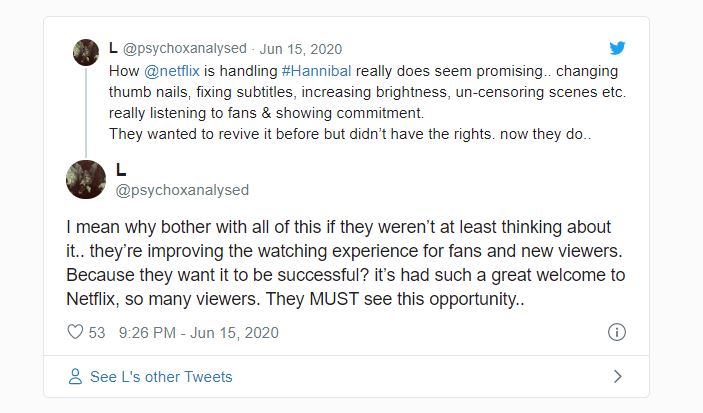Click the person icon beside See L's other Tweets

tap(75, 377)
